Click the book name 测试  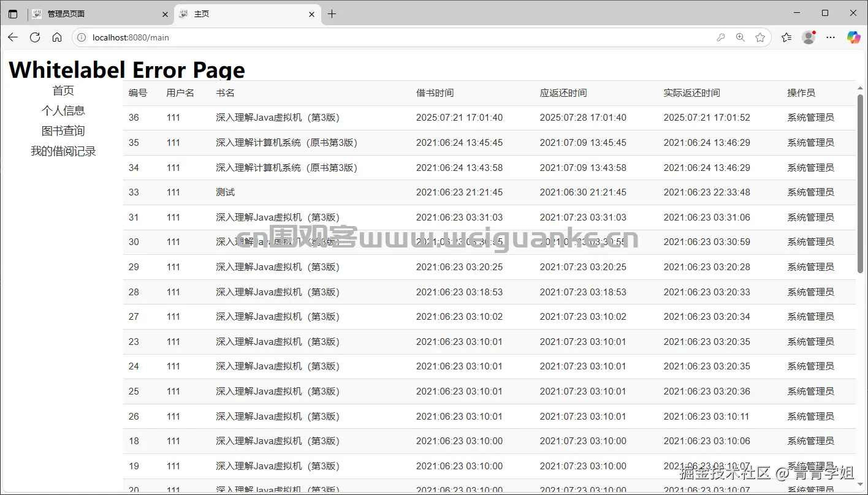[x=225, y=192]
